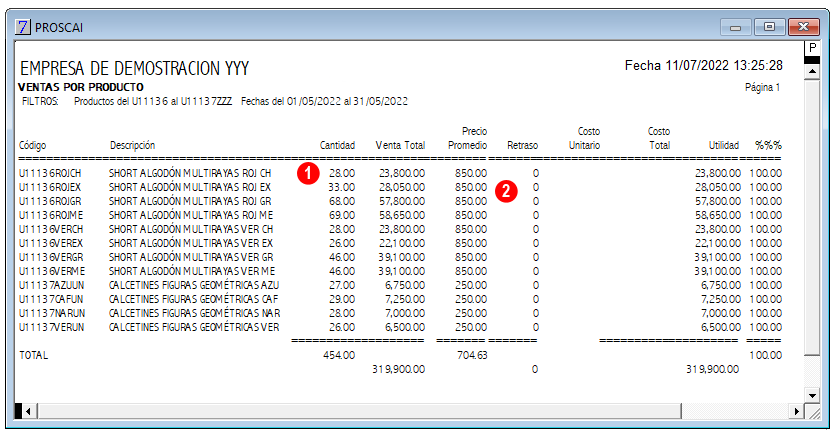Click the P indicator box above scrollbar
The image size is (835, 437).
tap(812, 48)
